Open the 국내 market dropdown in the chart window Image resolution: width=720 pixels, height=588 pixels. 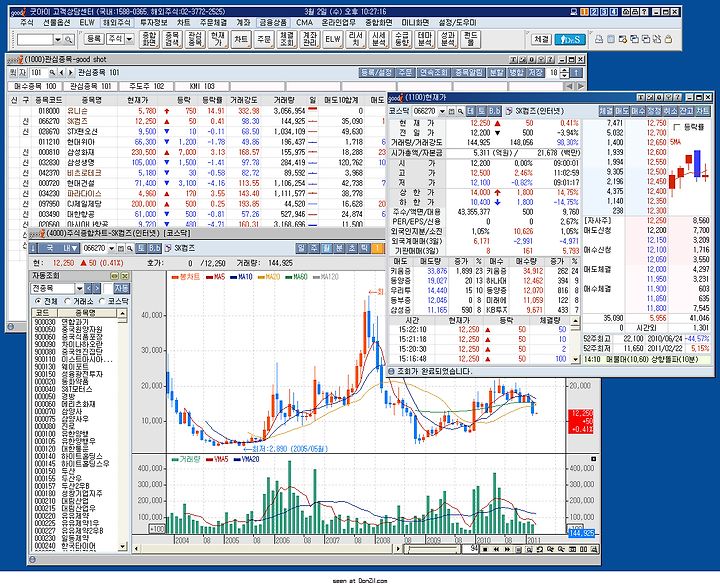[x=58, y=248]
